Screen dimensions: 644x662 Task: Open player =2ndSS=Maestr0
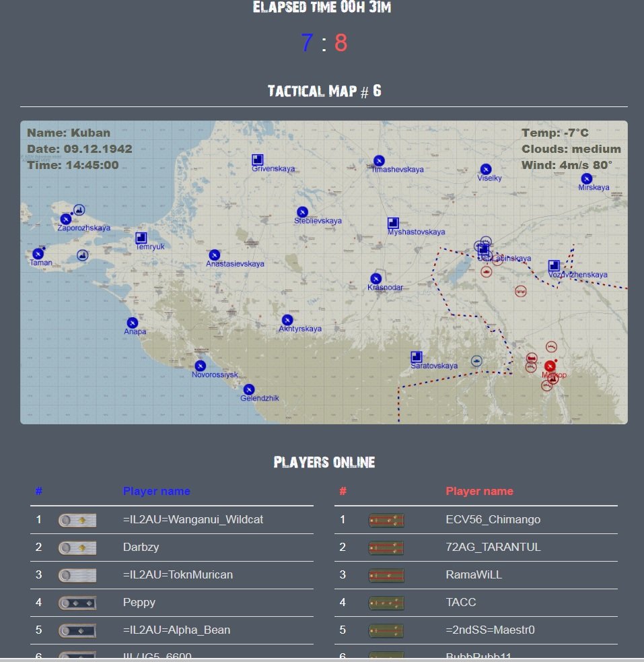pos(490,630)
